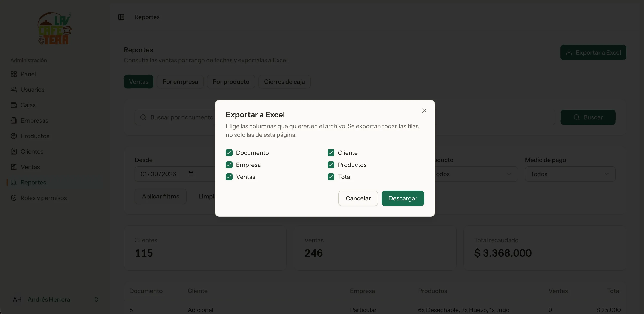Open the Producto filter dropdown
Viewport: 644px width, 314px height.
476,174
